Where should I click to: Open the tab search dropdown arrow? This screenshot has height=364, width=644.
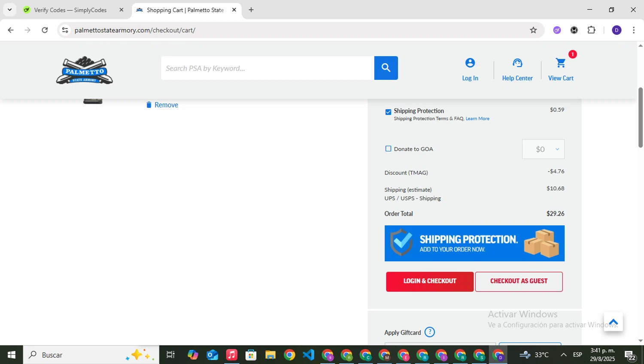9,9
